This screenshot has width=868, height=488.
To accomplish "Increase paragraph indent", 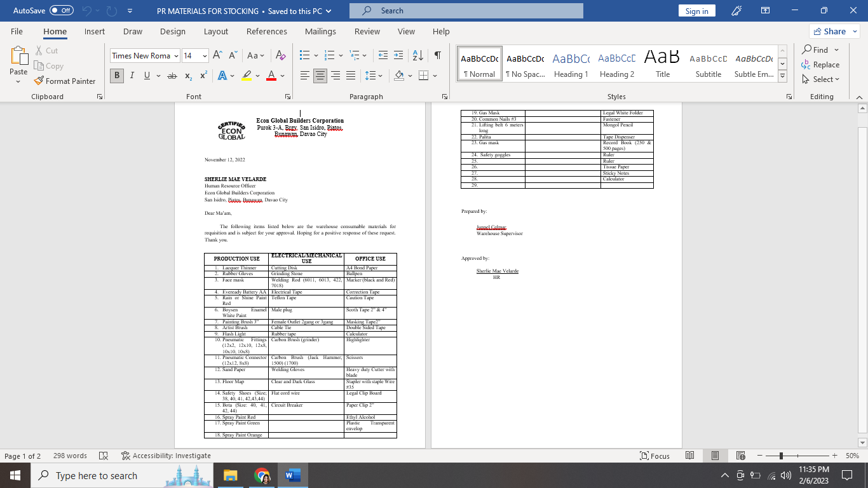I will (x=398, y=56).
